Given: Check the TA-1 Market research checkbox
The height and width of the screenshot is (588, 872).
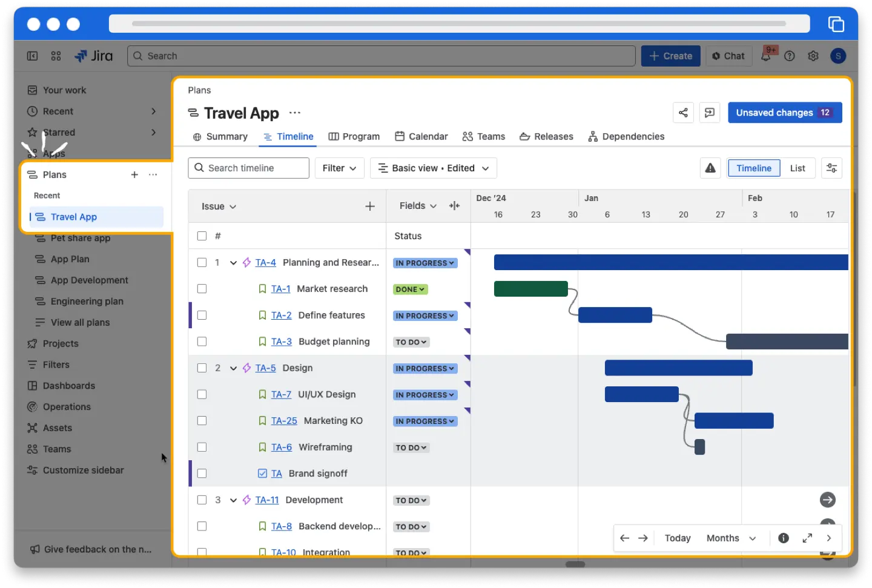Looking at the screenshot, I should [x=202, y=289].
